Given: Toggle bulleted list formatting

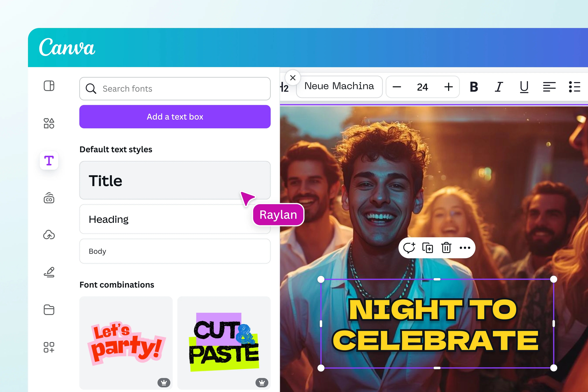Looking at the screenshot, I should click(x=574, y=87).
